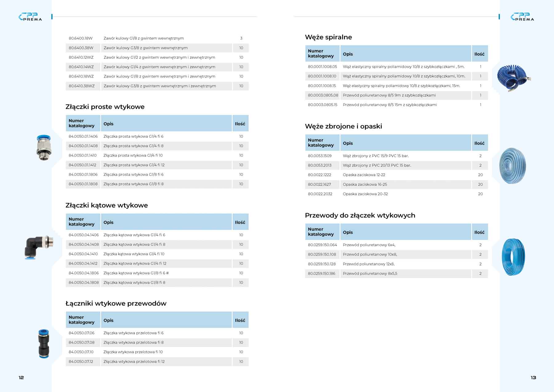Select the 'Węże zbrojone i opaski' heading

click(343, 126)
